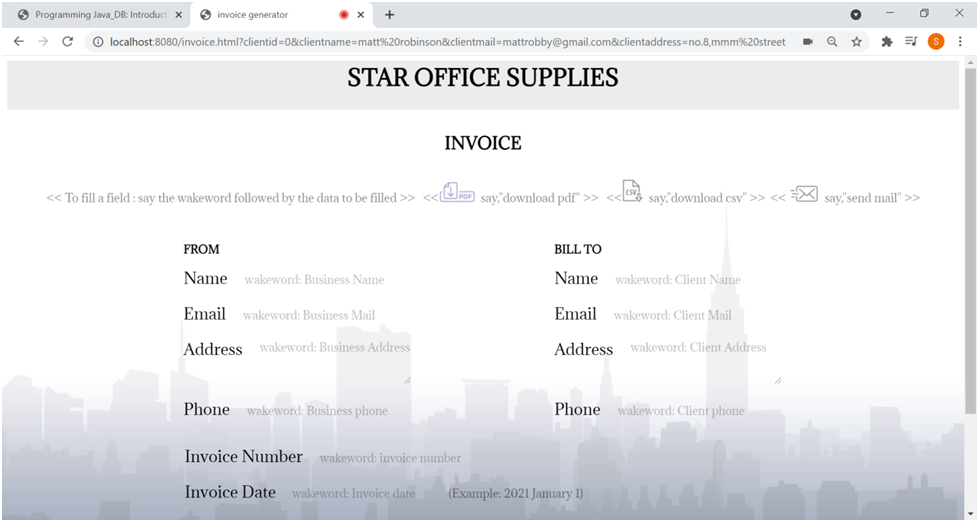The width and height of the screenshot is (979, 522).
Task: Bookmark this page with the star icon
Action: (x=857, y=42)
